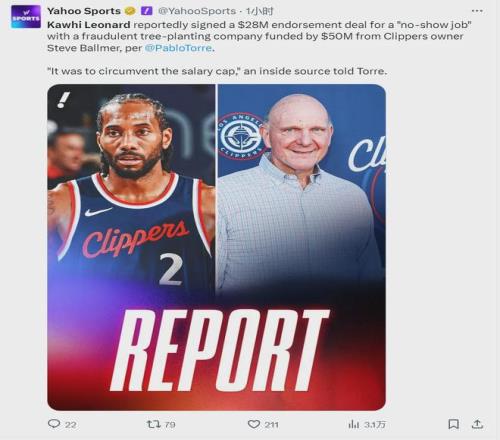This screenshot has height=440, width=500.
Task: Click the Yahoo Sports profile avatar
Action: 26,17
